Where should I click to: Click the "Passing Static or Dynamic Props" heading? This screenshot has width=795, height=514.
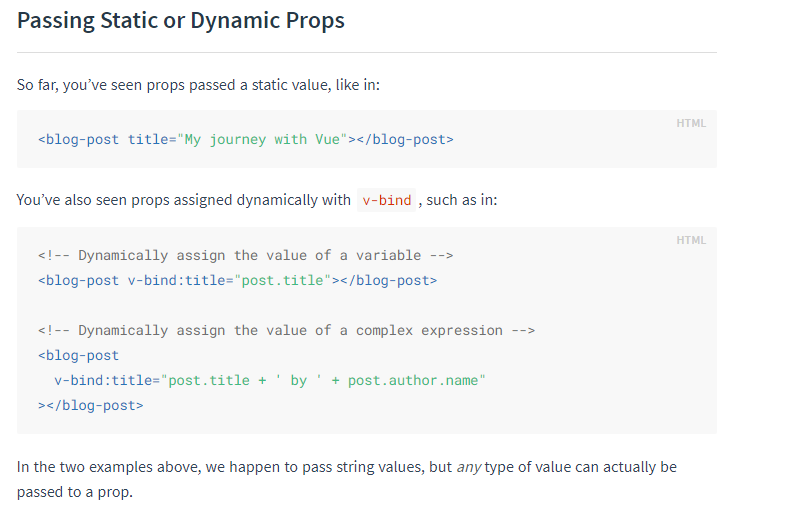[x=181, y=20]
